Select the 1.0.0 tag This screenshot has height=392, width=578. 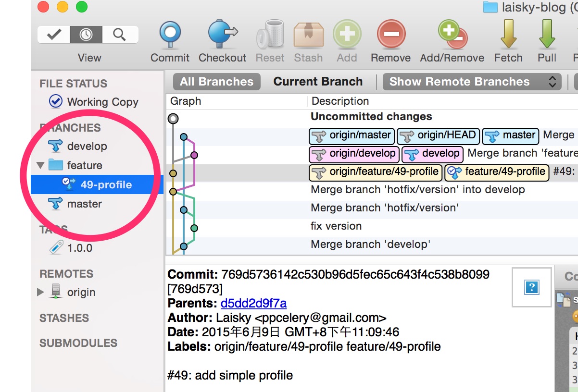[80, 248]
